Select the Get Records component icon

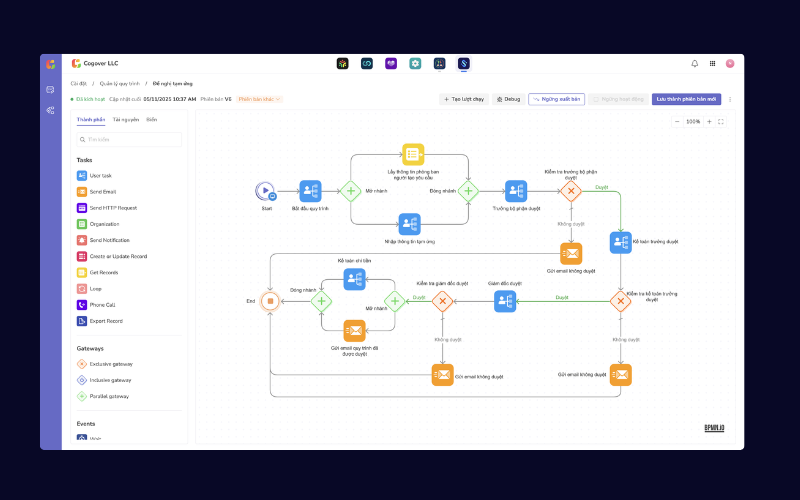pyautogui.click(x=82, y=272)
